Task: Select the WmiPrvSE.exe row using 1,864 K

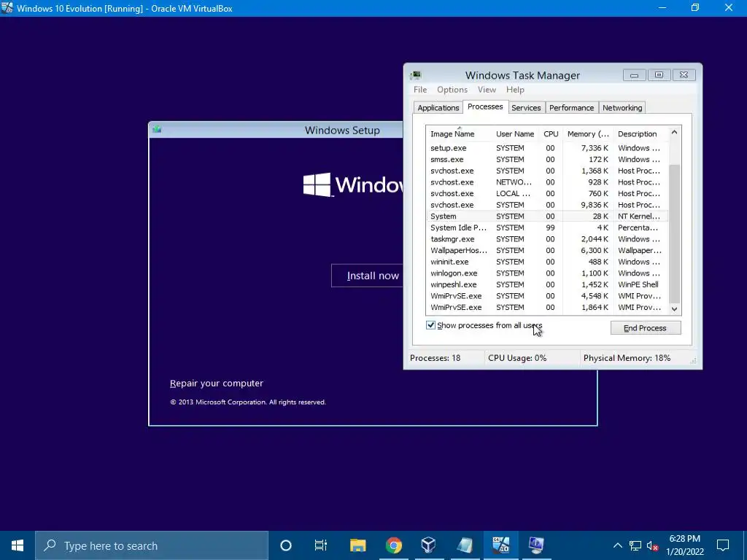Action: (547, 308)
